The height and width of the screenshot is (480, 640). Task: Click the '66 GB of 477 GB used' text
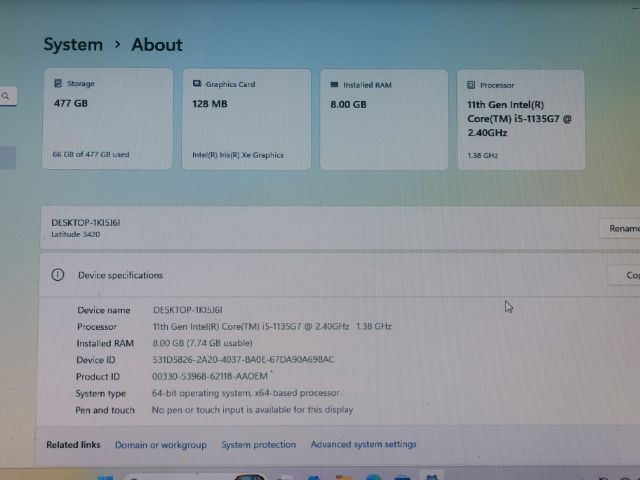click(91, 154)
